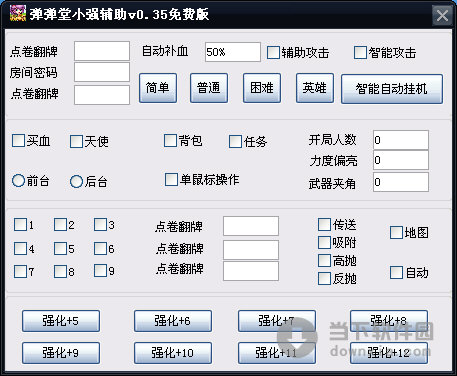Choose the 困难 difficulty button
This screenshot has height=376, width=457.
(262, 88)
